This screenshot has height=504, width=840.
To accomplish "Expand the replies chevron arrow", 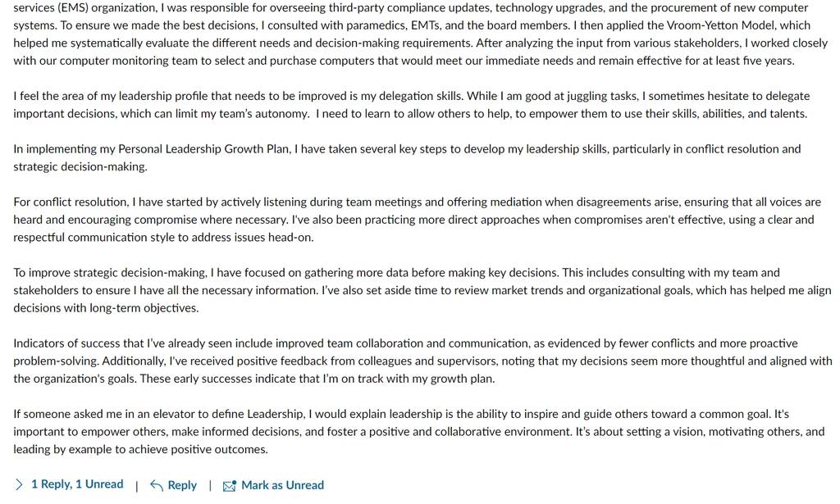I will tap(20, 484).
